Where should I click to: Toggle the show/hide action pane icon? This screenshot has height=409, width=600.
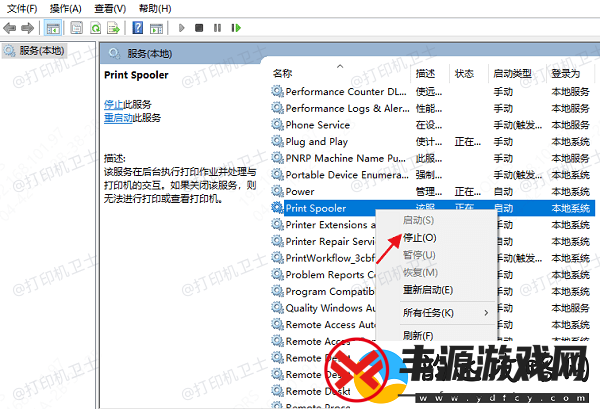(x=156, y=28)
